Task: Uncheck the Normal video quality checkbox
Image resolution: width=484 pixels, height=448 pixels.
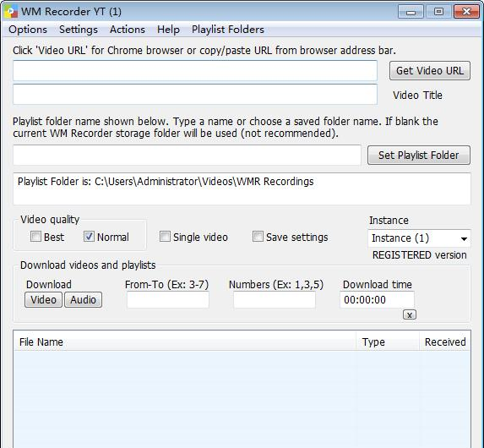Action: tap(89, 237)
